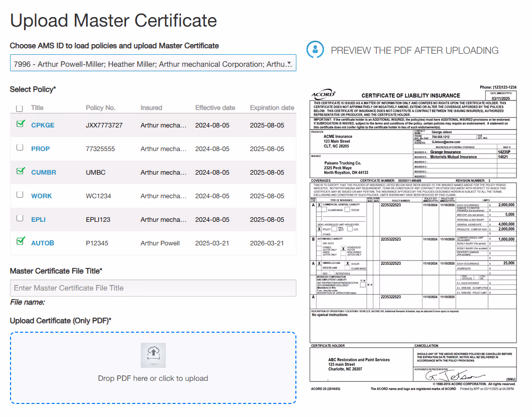Open the WORK policy link
This screenshot has width=532, height=417.
point(41,196)
